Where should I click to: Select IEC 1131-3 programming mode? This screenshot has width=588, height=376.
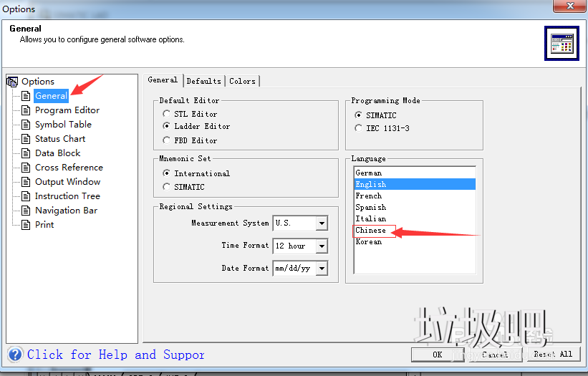[359, 128]
